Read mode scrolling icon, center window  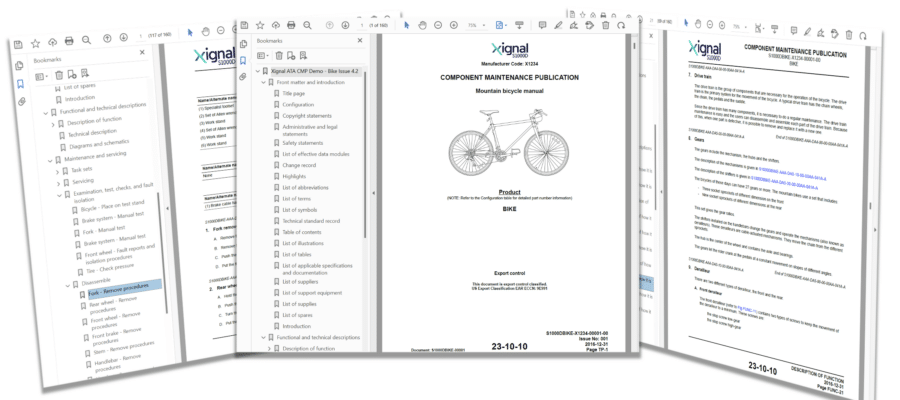pyautogui.click(x=519, y=25)
